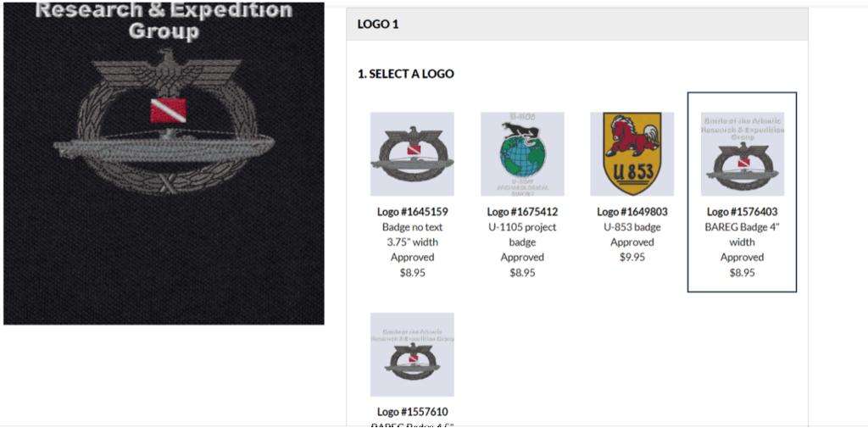This screenshot has width=868, height=428.
Task: Click the red dive flag in preview
Action: (169, 111)
